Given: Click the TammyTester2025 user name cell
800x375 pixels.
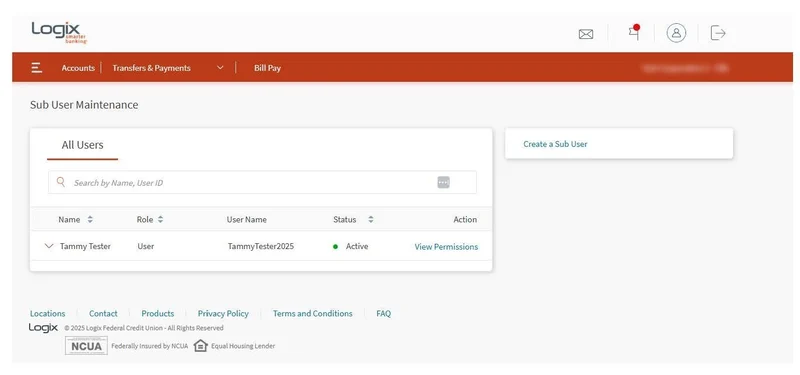Looking at the screenshot, I should (x=261, y=246).
